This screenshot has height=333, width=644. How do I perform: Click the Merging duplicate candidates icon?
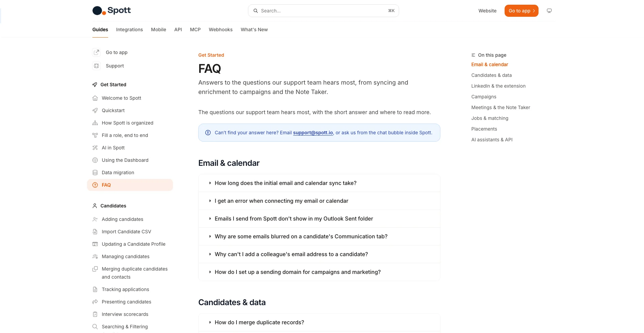point(95,269)
